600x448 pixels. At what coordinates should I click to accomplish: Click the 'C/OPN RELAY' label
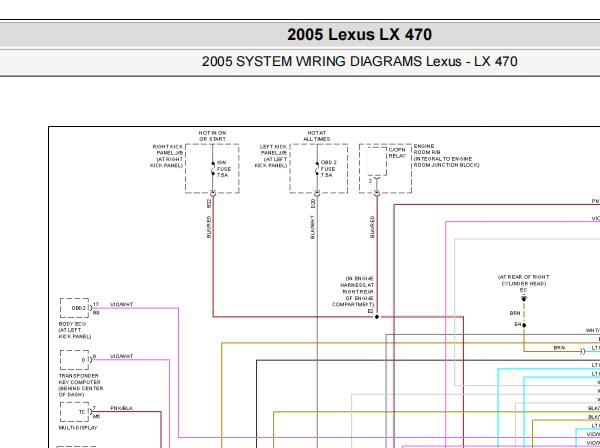point(397,153)
